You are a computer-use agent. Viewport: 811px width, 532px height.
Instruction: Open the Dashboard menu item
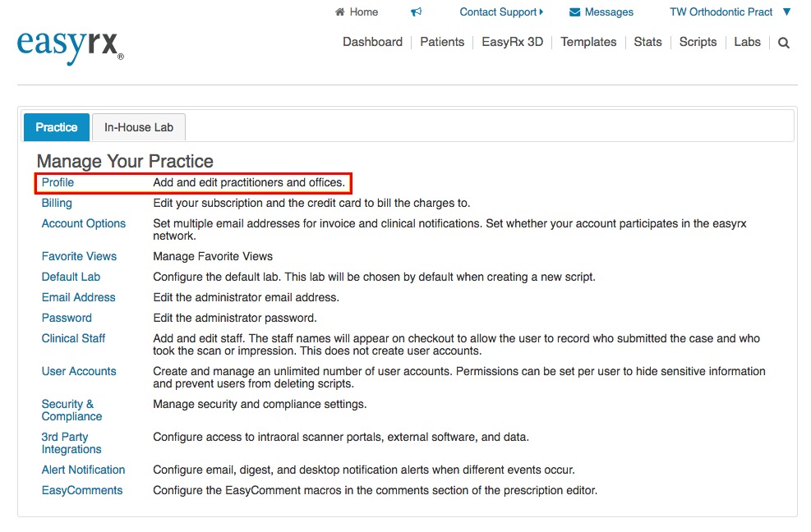372,42
